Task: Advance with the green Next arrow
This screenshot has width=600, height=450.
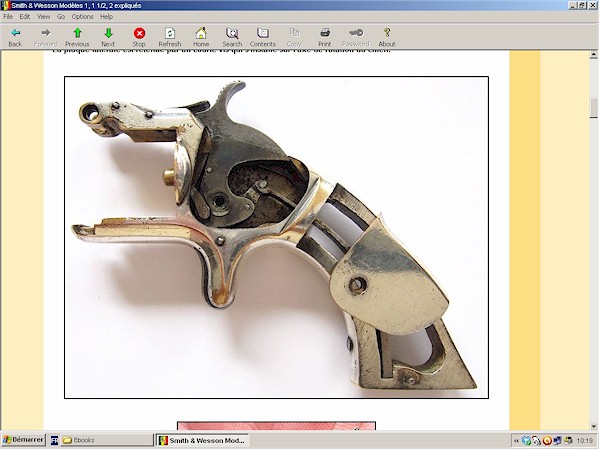Action: pyautogui.click(x=108, y=38)
